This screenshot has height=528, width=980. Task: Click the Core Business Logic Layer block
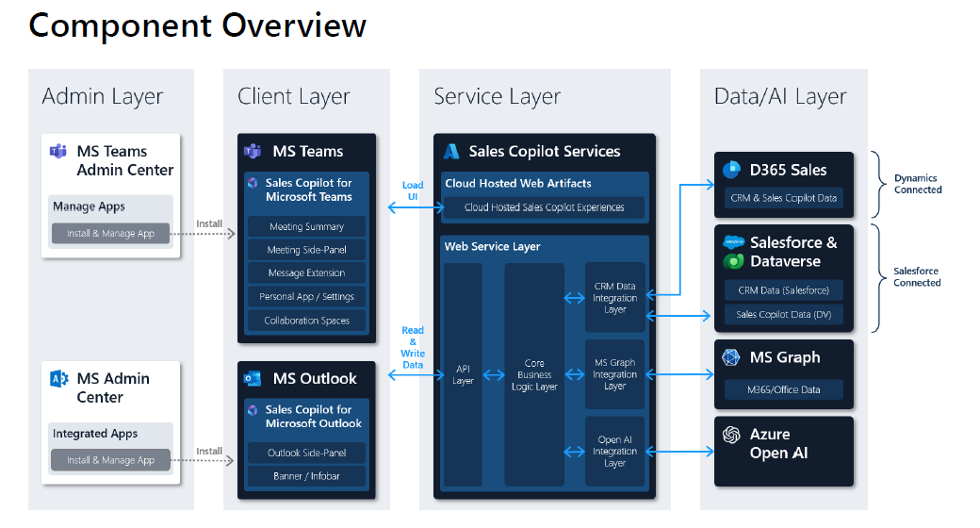pyautogui.click(x=534, y=374)
